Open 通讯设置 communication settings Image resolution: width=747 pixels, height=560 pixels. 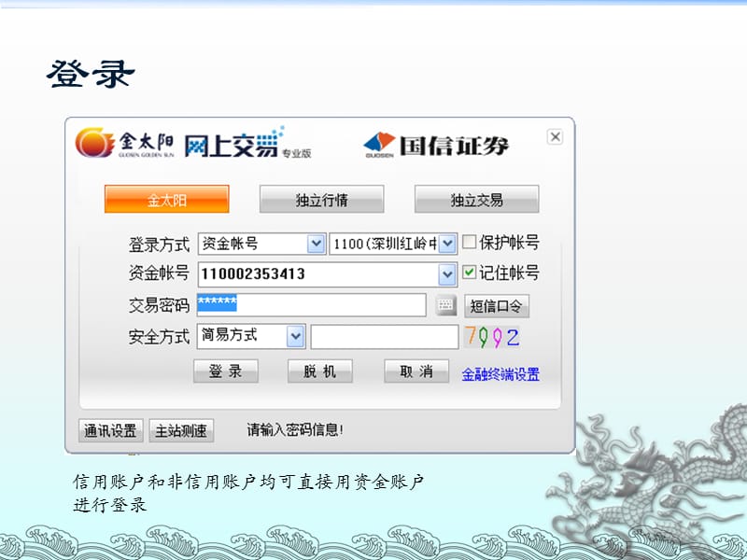(110, 430)
